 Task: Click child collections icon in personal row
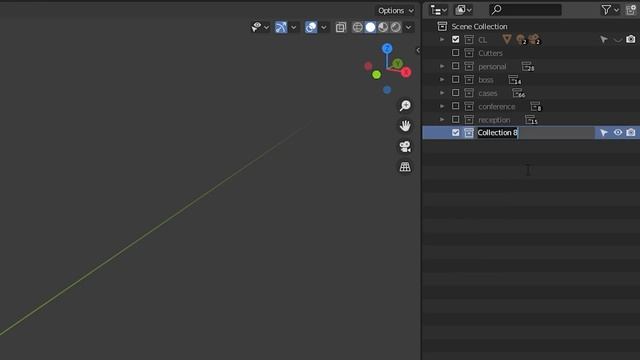click(528, 67)
